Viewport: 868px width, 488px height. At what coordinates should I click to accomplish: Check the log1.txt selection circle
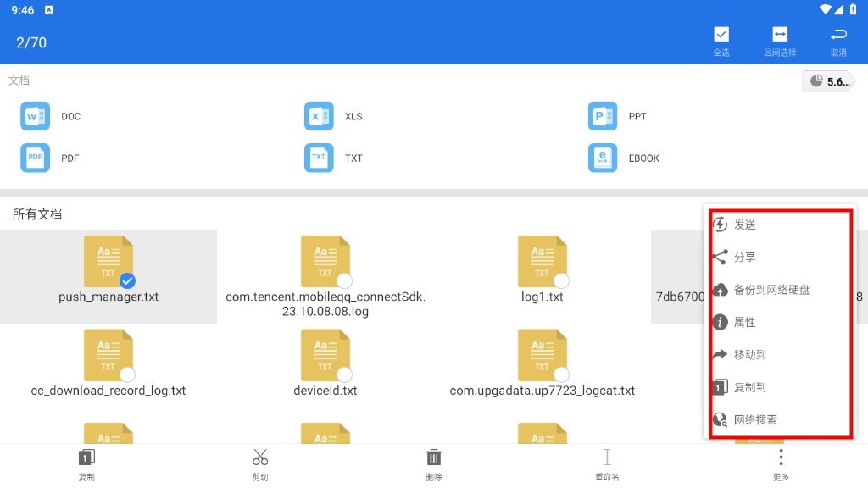click(561, 280)
